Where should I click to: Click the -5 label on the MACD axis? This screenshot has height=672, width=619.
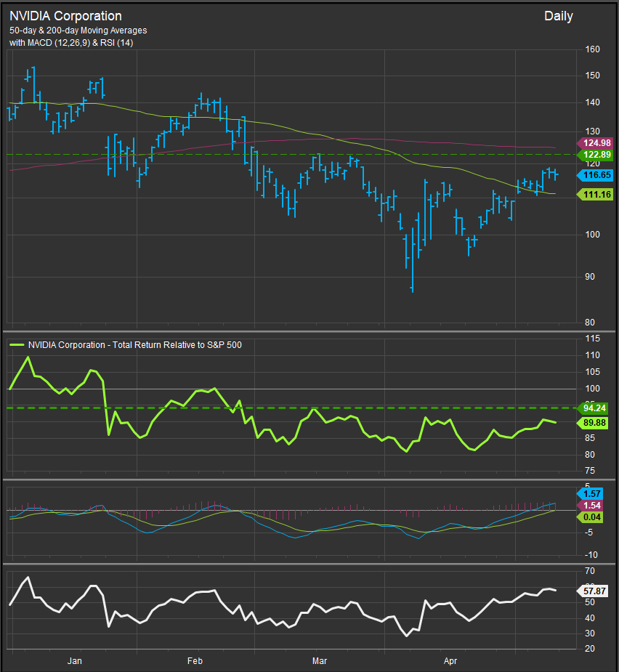coord(588,533)
